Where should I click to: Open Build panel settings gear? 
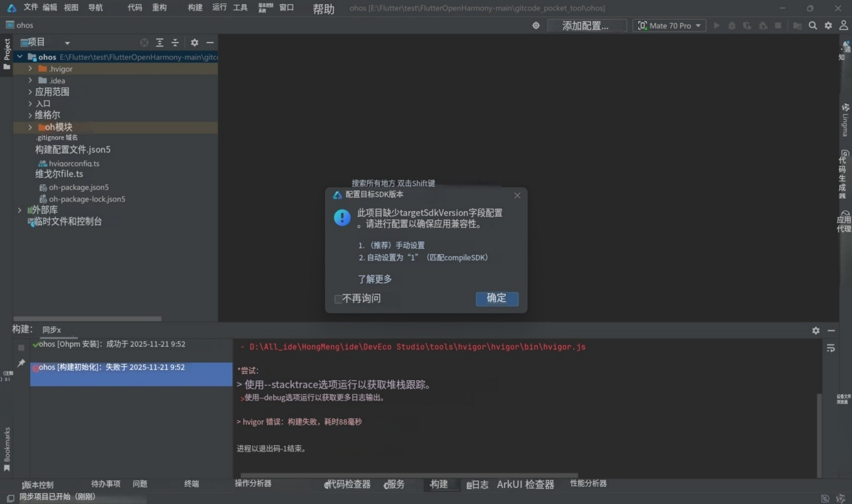816,330
